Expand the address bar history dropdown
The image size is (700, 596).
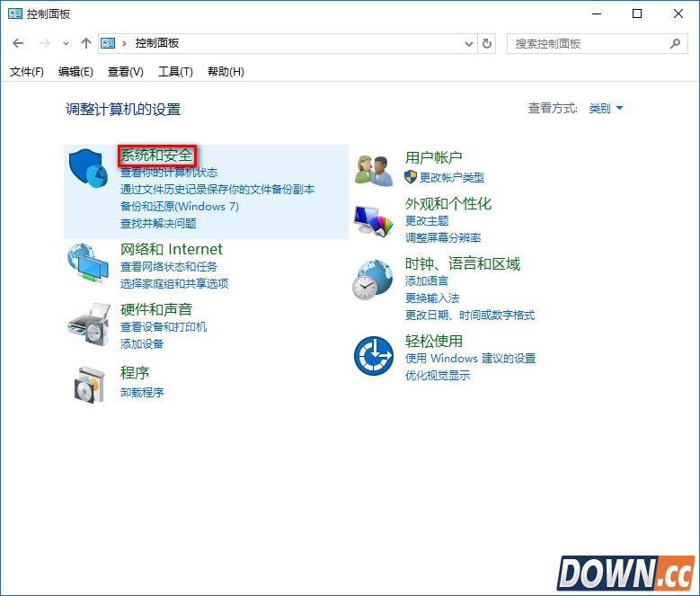point(469,44)
